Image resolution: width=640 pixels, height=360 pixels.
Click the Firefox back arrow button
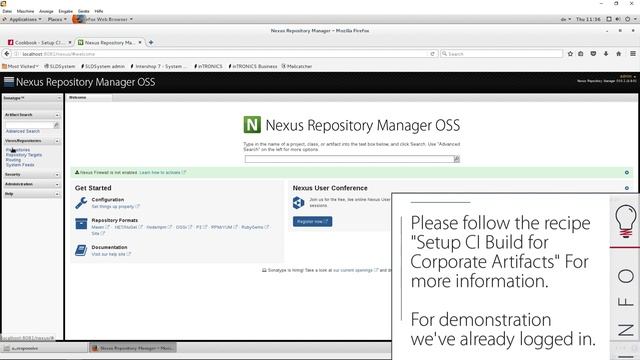(x=7, y=53)
